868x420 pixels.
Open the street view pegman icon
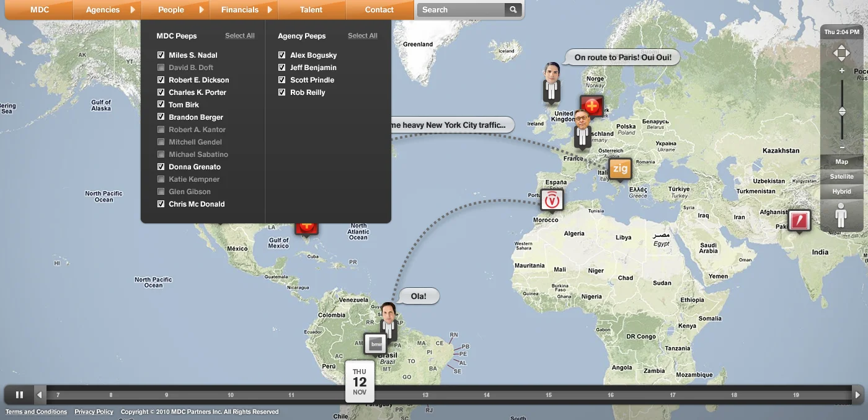click(x=841, y=215)
